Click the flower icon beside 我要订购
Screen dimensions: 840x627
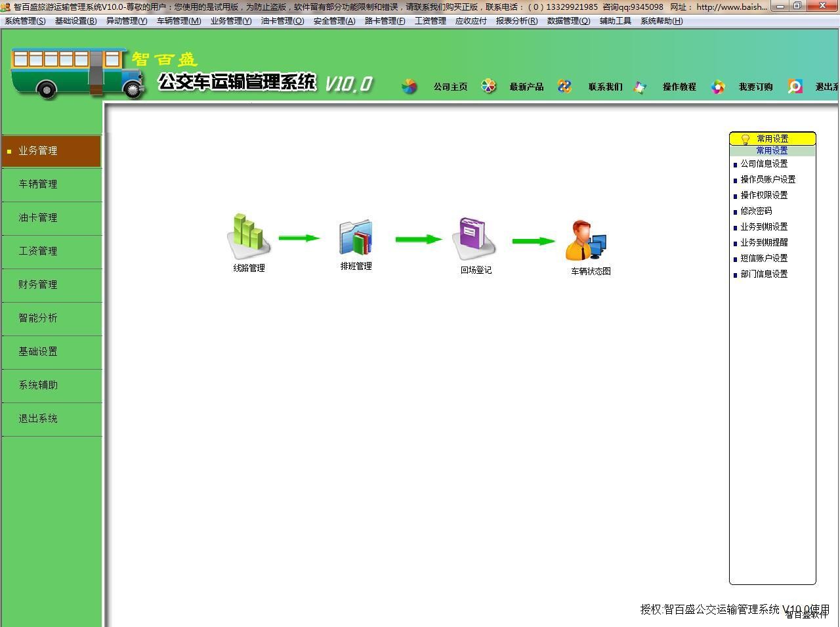[719, 87]
